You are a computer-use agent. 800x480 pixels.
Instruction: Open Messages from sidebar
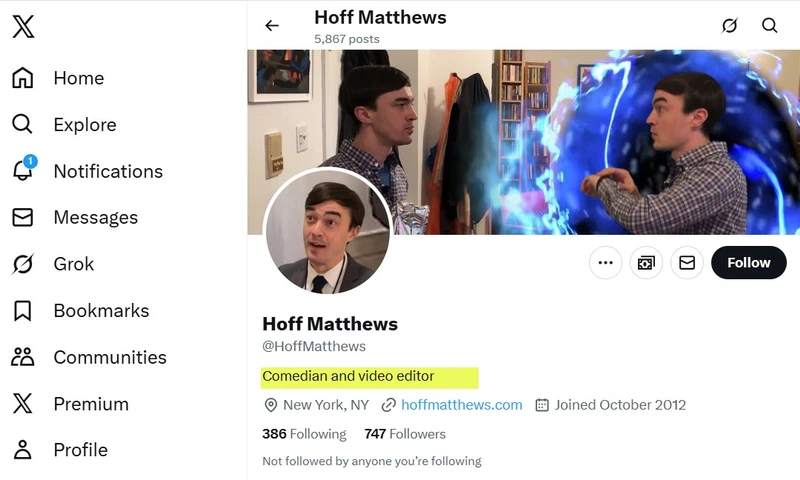pyautogui.click(x=95, y=218)
